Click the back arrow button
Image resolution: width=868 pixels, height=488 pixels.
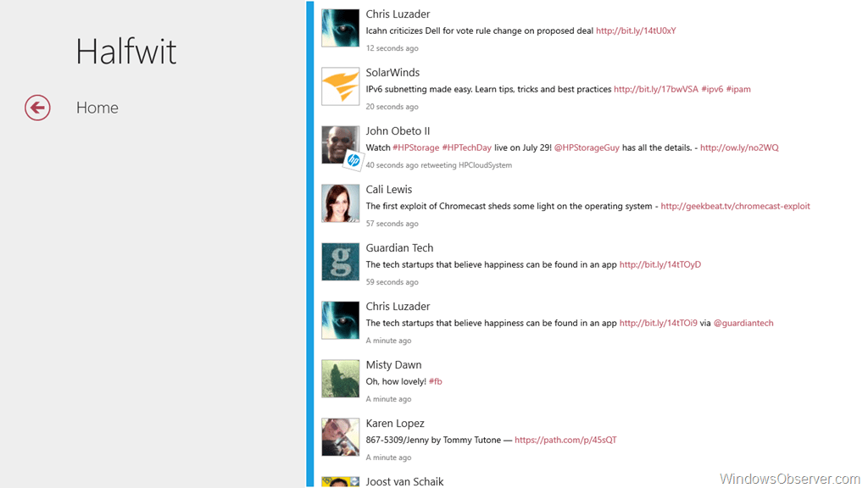pyautogui.click(x=37, y=108)
